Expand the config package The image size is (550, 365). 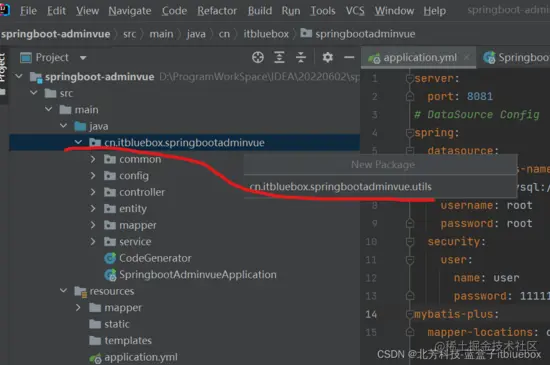point(93,175)
